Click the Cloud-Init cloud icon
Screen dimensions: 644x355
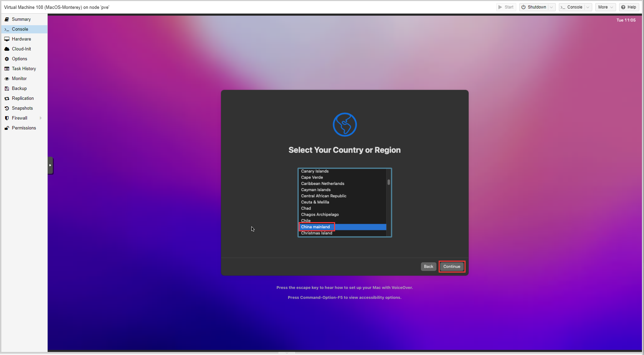[x=7, y=49]
